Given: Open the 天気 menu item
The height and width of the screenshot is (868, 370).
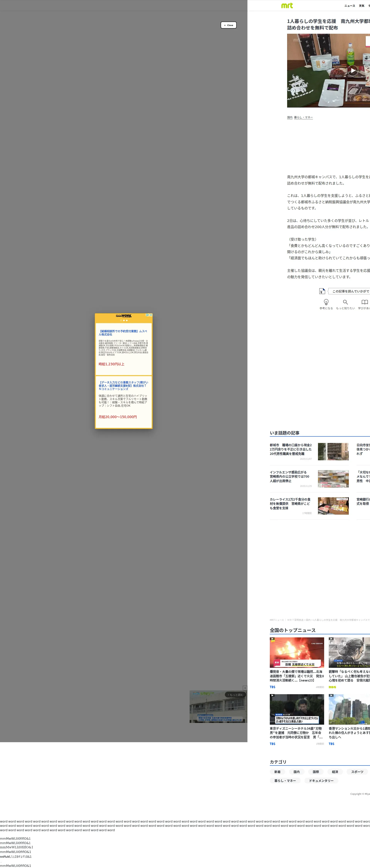Looking at the screenshot, I should (x=361, y=6).
